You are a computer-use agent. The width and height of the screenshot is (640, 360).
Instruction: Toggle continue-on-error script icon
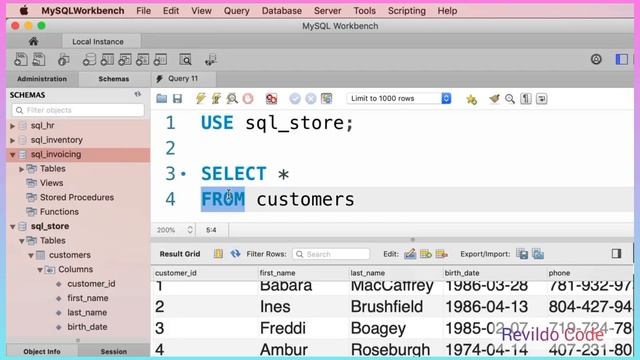coord(271,98)
